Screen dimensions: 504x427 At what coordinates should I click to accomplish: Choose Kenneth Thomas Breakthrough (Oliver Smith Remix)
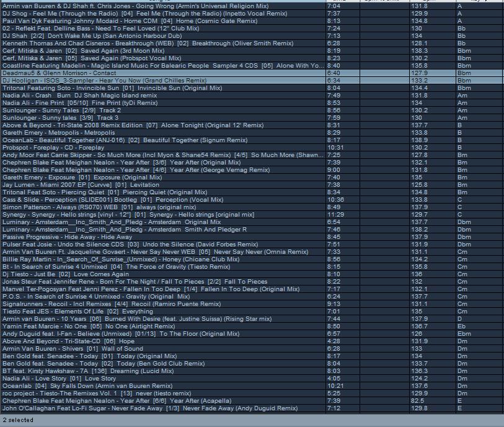click(x=252, y=43)
